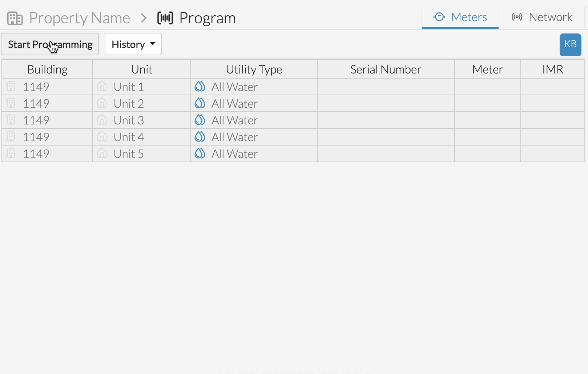Click the water drop icon for Unit 2
Viewport: 588px width, 374px height.
point(200,103)
